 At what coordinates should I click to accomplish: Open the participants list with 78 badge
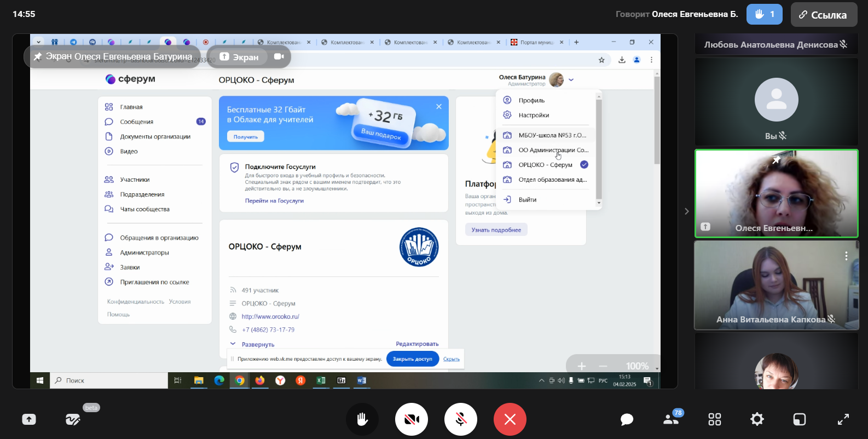click(x=671, y=419)
